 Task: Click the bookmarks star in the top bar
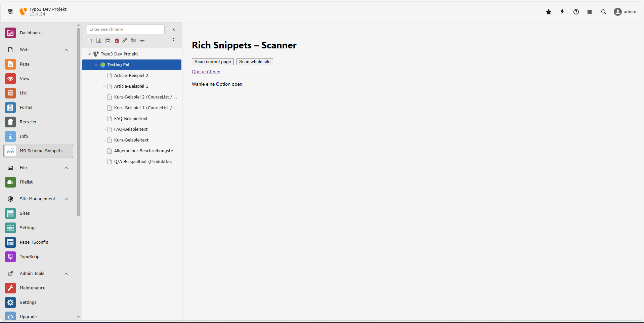(x=549, y=11)
